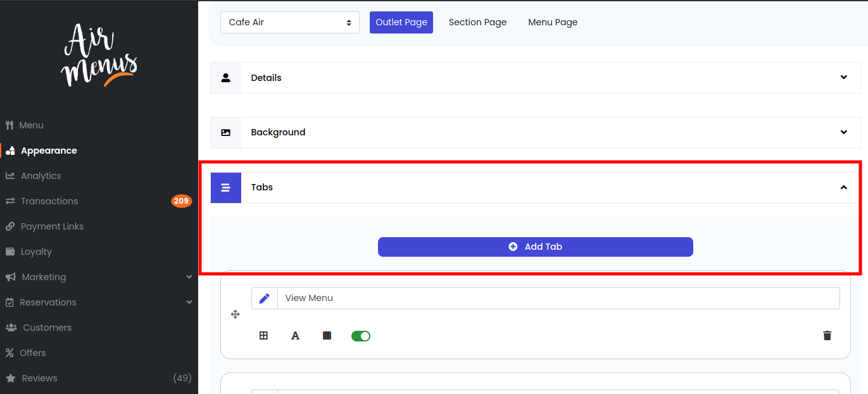Click the Reviews count (49)
The image size is (868, 394).
coord(182,378)
